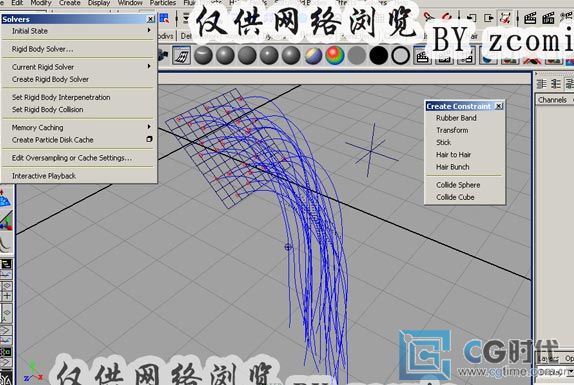Click the Inputs to selected object icon
The height and width of the screenshot is (385, 574).
click(472, 18)
